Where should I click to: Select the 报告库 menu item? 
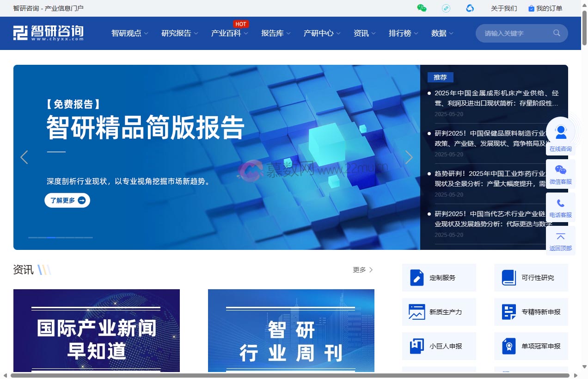[272, 33]
